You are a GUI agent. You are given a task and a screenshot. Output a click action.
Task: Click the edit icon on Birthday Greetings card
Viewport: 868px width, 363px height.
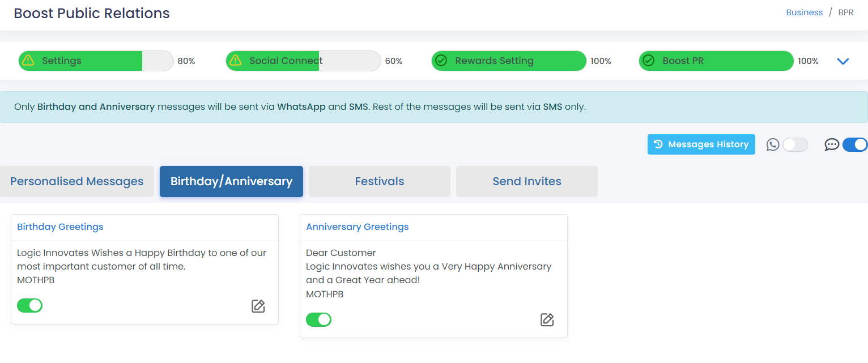pos(258,306)
